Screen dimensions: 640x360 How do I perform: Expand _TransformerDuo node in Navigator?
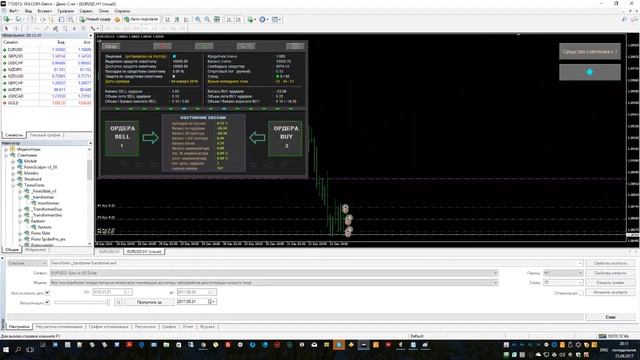tap(20, 209)
